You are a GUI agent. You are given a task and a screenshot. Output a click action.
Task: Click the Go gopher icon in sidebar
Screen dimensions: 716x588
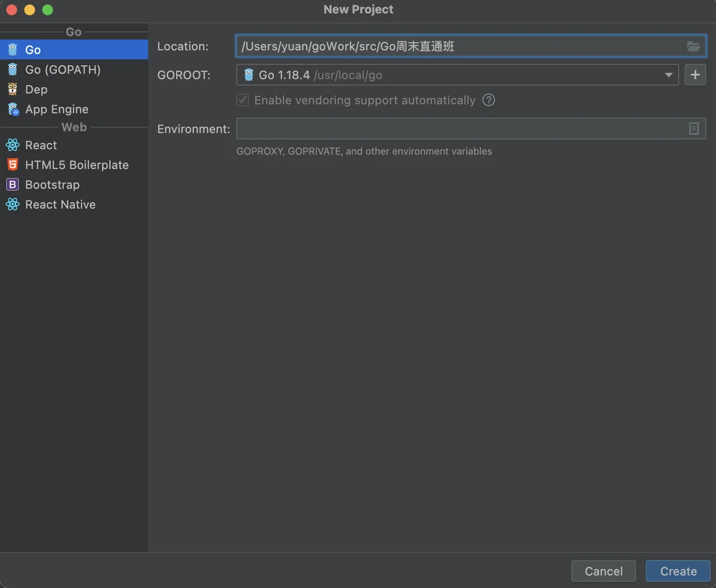coord(13,50)
